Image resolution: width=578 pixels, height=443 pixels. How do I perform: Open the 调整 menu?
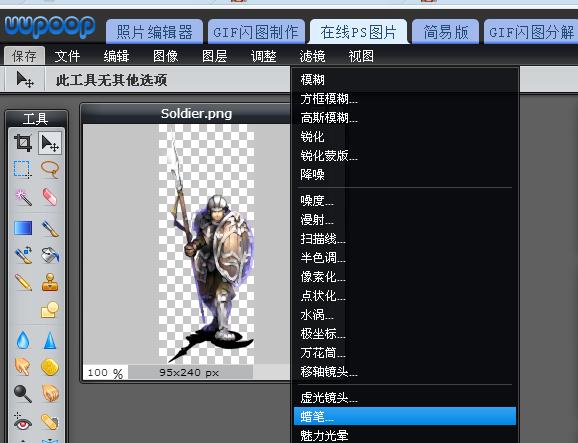point(264,56)
